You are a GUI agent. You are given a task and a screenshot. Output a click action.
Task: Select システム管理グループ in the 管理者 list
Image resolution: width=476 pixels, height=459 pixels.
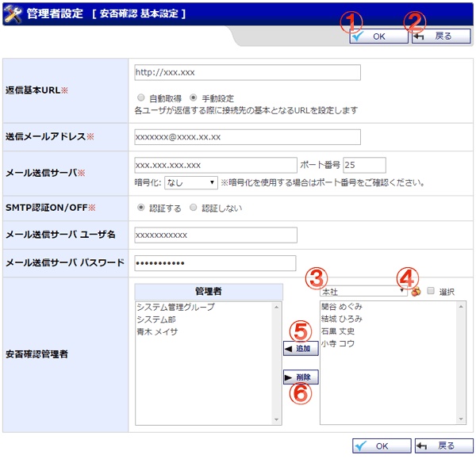175,308
